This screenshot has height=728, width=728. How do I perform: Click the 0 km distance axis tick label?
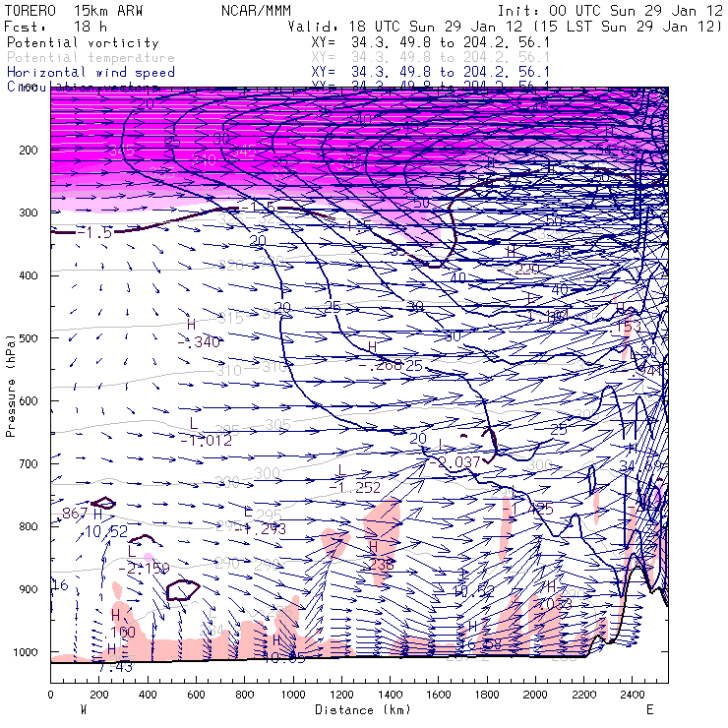(50, 695)
